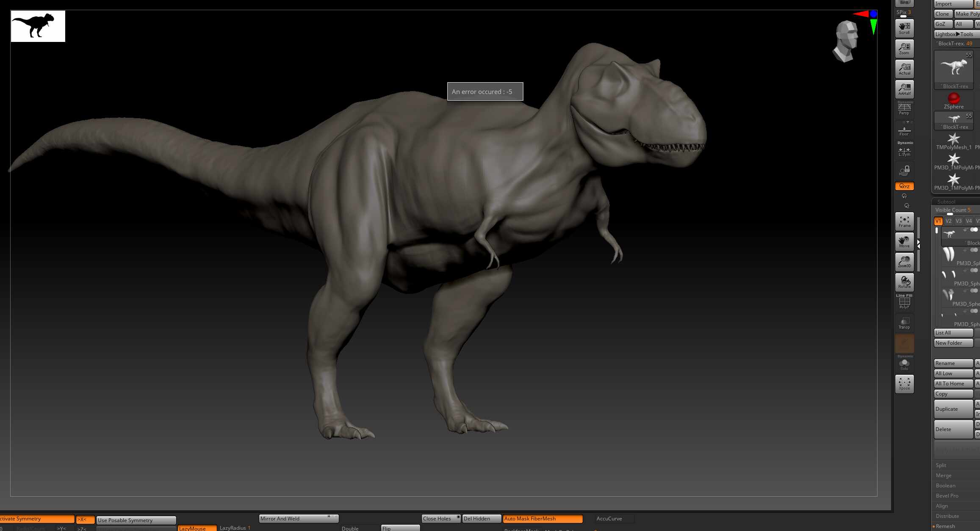Toggle the XYZ rotation mode button
Screen dimensions: 980x531
(x=904, y=186)
